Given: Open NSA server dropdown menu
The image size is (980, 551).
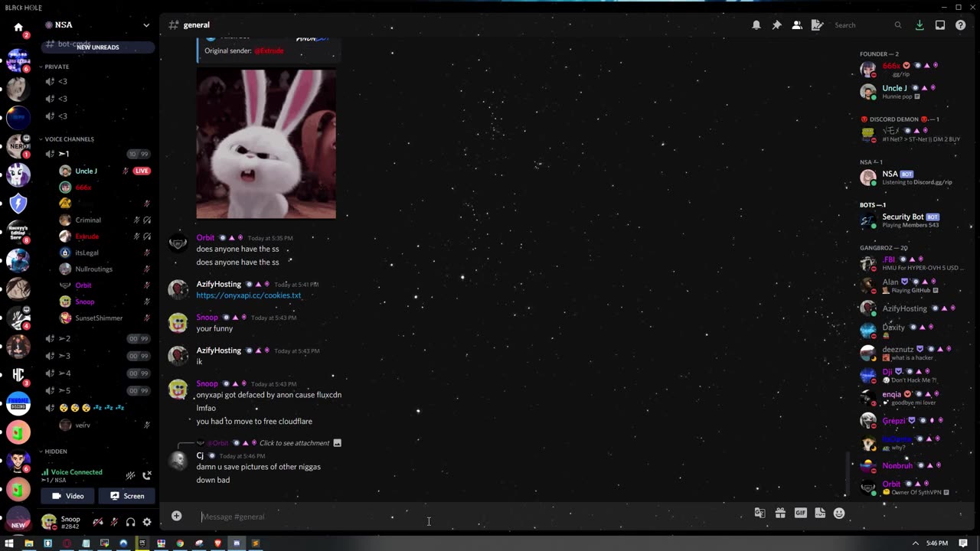Looking at the screenshot, I should 96,24.
